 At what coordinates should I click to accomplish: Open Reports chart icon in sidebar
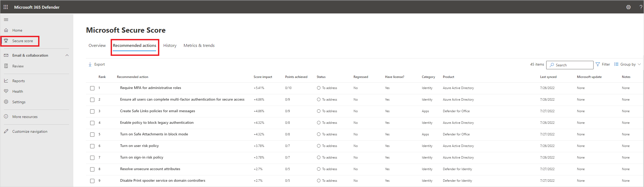pos(6,81)
